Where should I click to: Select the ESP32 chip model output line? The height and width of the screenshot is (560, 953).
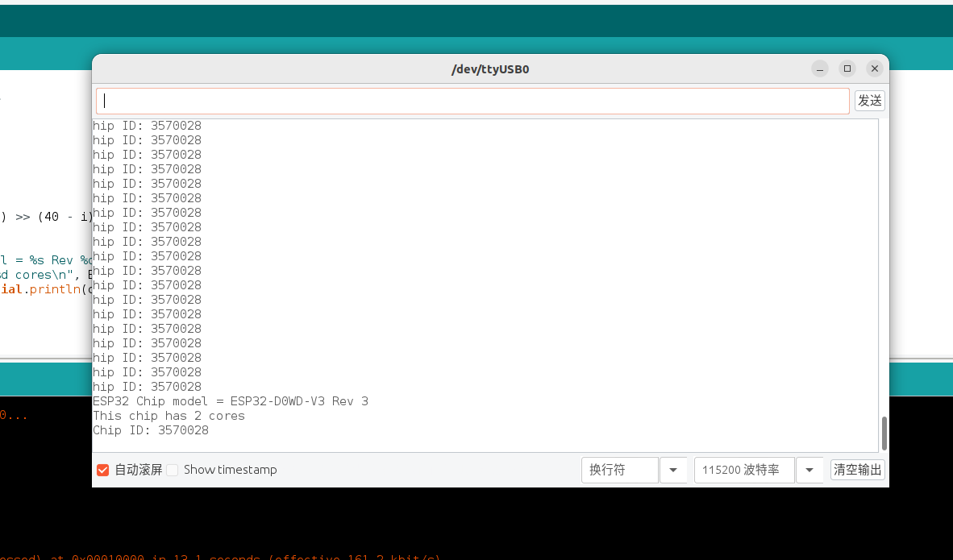tap(230, 400)
